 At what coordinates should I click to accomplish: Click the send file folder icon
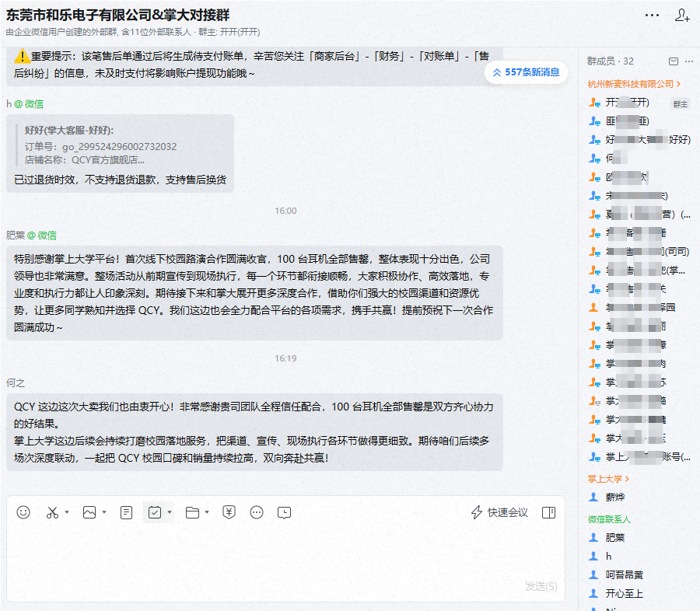192,512
